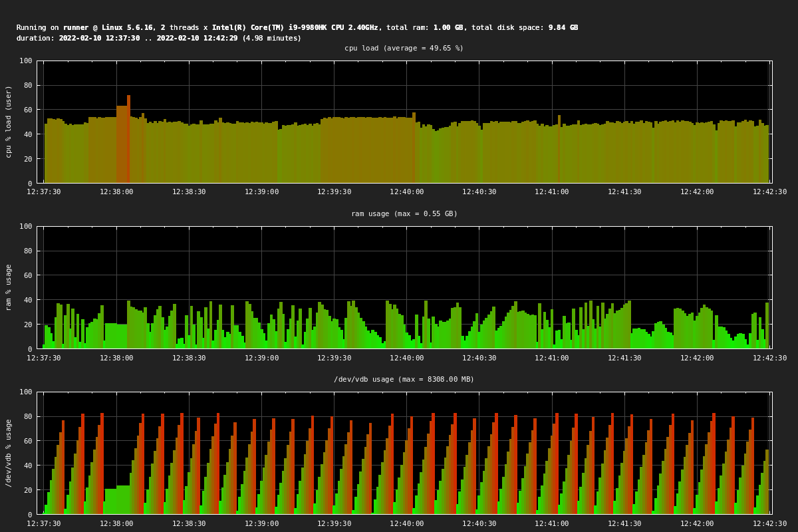798x532 pixels.
Task: Click the 'ram % usage' y-axis label
Action: [9, 287]
